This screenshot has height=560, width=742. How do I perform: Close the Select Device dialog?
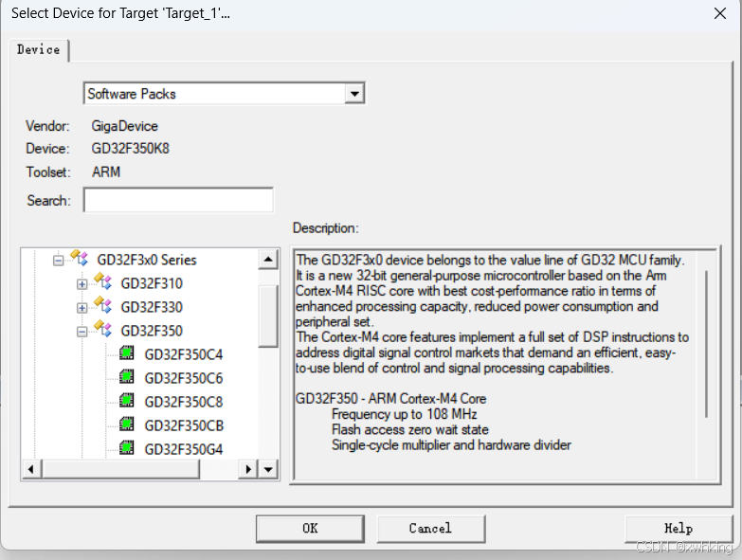pyautogui.click(x=720, y=13)
